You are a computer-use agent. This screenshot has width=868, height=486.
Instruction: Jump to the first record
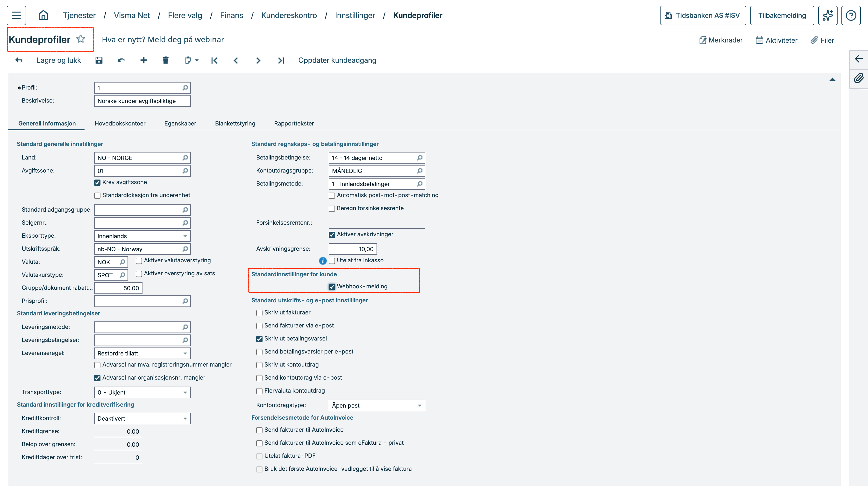[214, 61]
